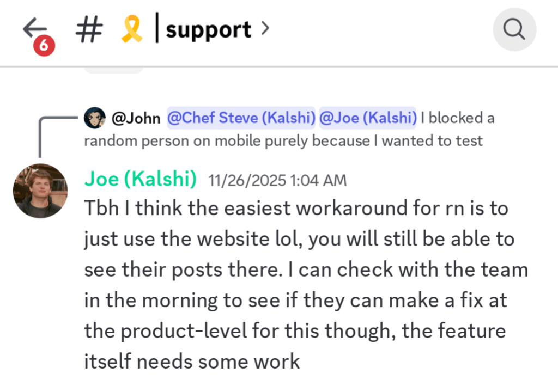Jump to the replied message "I blocked a"
The image size is (558, 392).
click(x=458, y=118)
